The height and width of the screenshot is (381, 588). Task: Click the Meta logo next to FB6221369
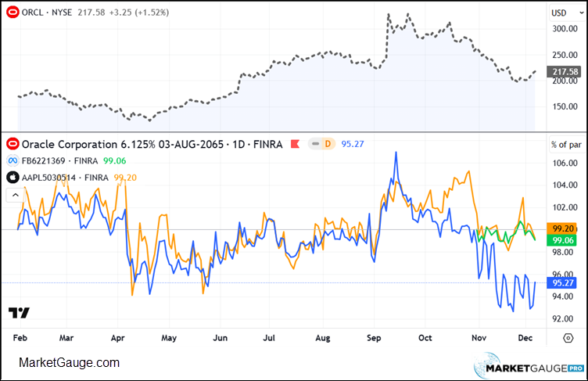click(x=13, y=161)
